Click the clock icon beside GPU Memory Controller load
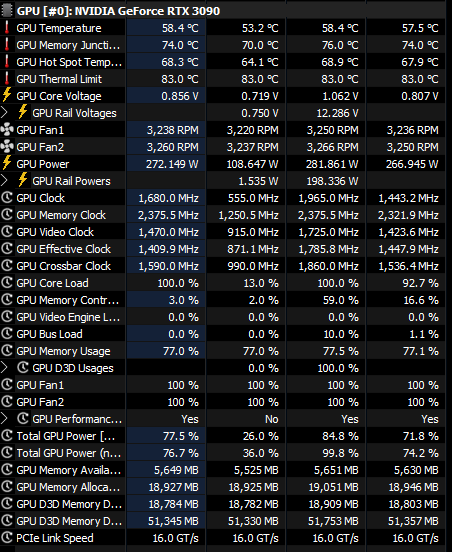The width and height of the screenshot is (452, 552). click(7, 300)
